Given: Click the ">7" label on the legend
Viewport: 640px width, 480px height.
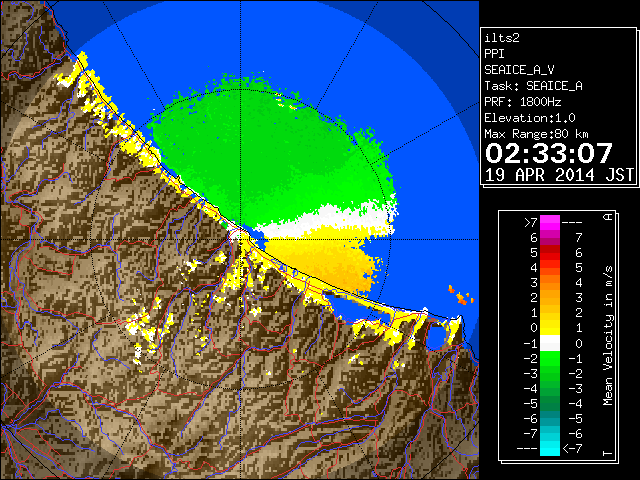Looking at the screenshot, I should tap(530, 222).
